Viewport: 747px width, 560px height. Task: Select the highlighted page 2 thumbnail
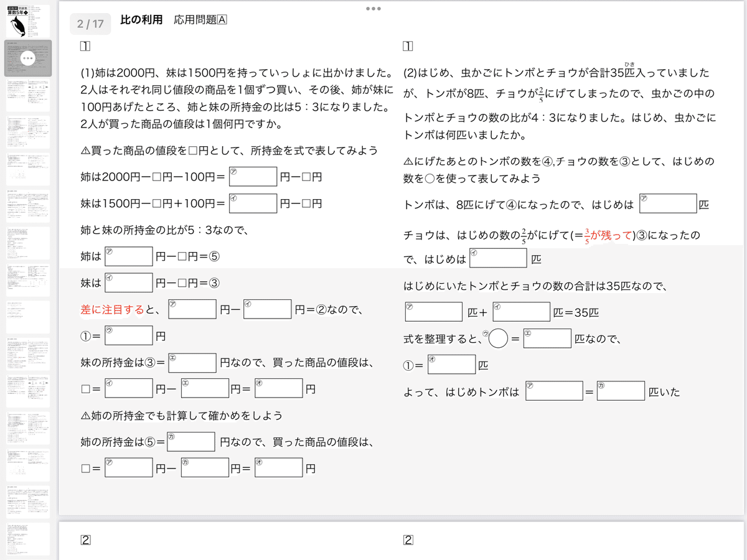pyautogui.click(x=28, y=58)
